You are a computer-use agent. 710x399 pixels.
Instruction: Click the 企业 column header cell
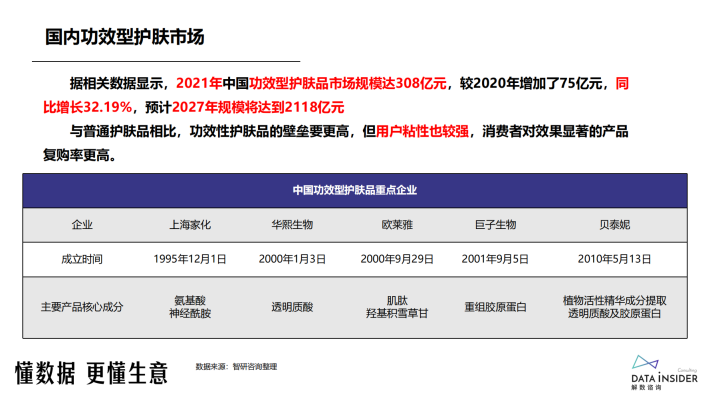click(82, 225)
